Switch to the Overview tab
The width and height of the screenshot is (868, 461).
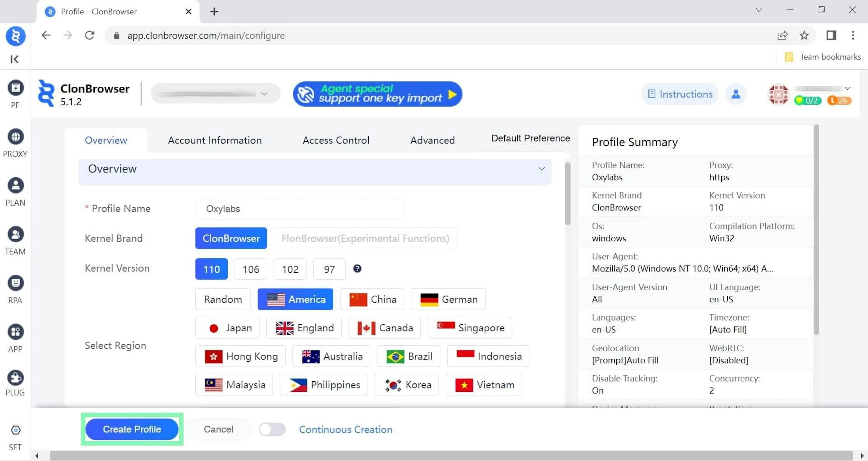click(106, 140)
